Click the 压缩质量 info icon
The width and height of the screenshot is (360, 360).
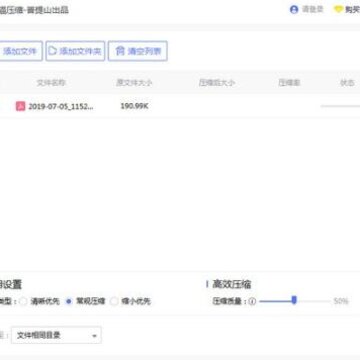(x=252, y=301)
